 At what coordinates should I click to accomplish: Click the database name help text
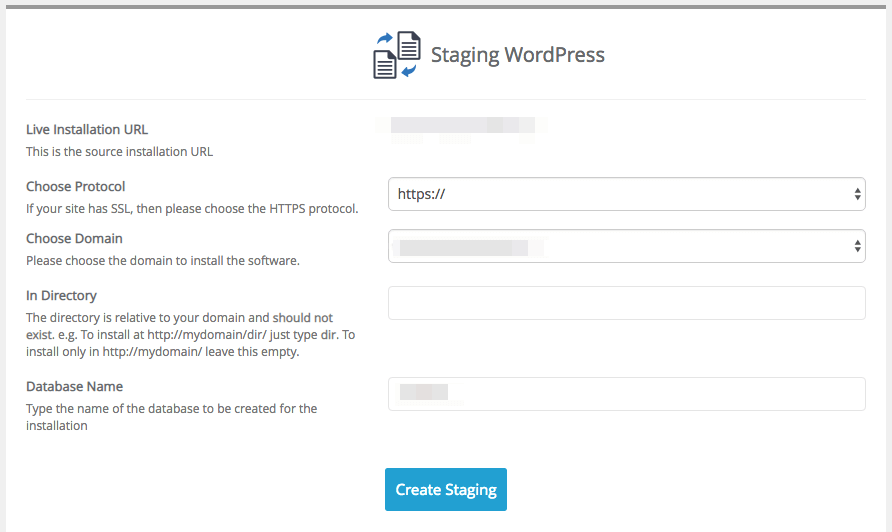click(x=171, y=417)
